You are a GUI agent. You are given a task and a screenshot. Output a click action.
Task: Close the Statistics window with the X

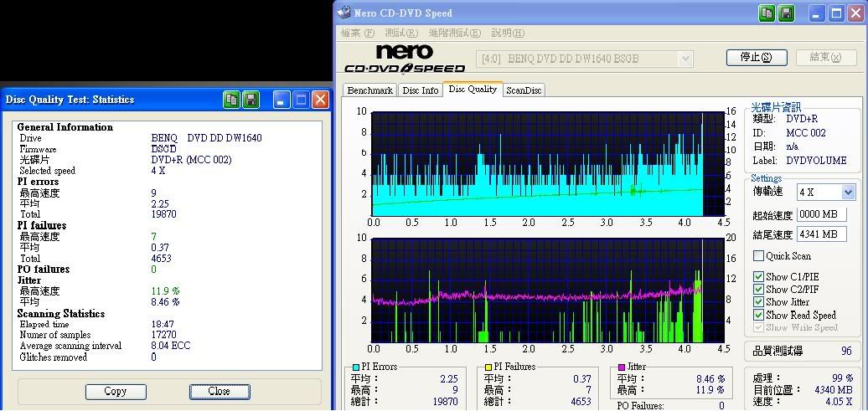(x=320, y=100)
